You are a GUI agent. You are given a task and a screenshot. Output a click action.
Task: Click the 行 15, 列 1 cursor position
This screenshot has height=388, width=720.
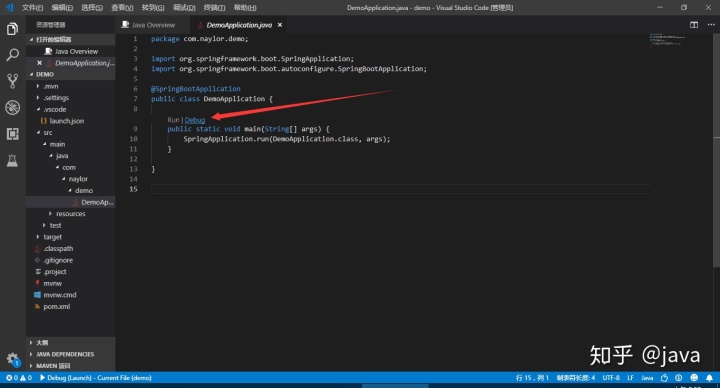(532, 378)
